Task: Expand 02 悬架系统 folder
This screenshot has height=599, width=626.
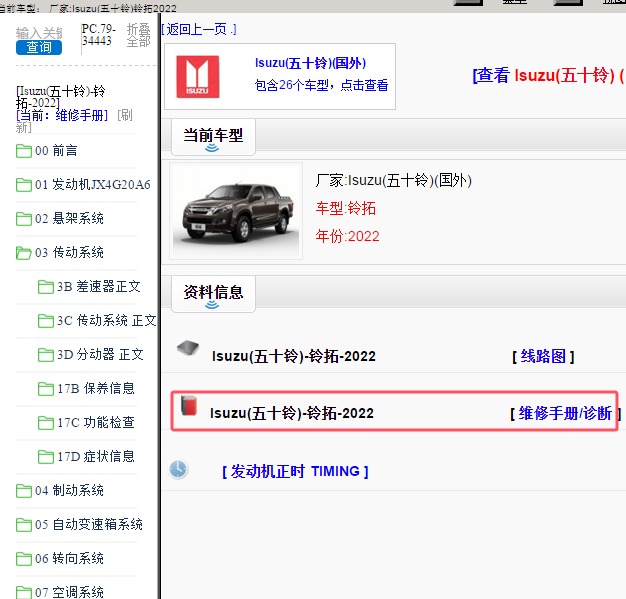Action: 69,218
